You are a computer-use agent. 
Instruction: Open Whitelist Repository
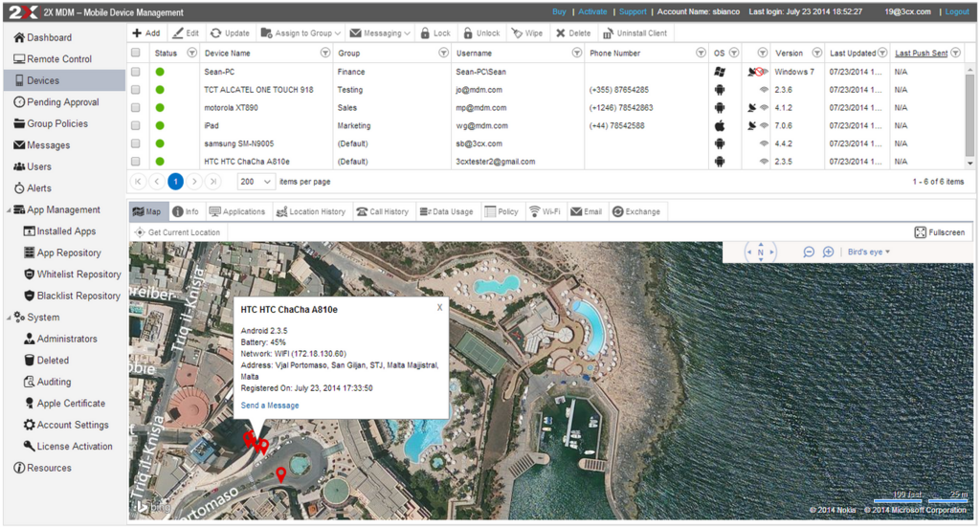72,274
